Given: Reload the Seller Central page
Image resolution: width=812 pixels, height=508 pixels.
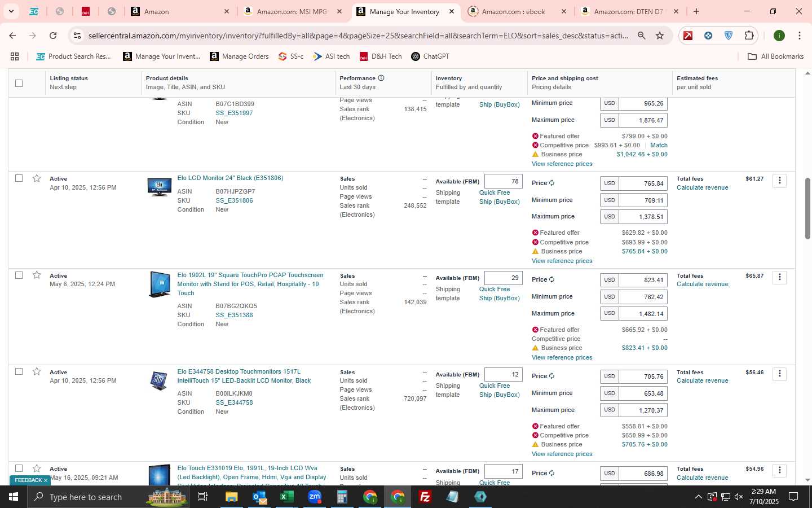Looking at the screenshot, I should (53, 36).
